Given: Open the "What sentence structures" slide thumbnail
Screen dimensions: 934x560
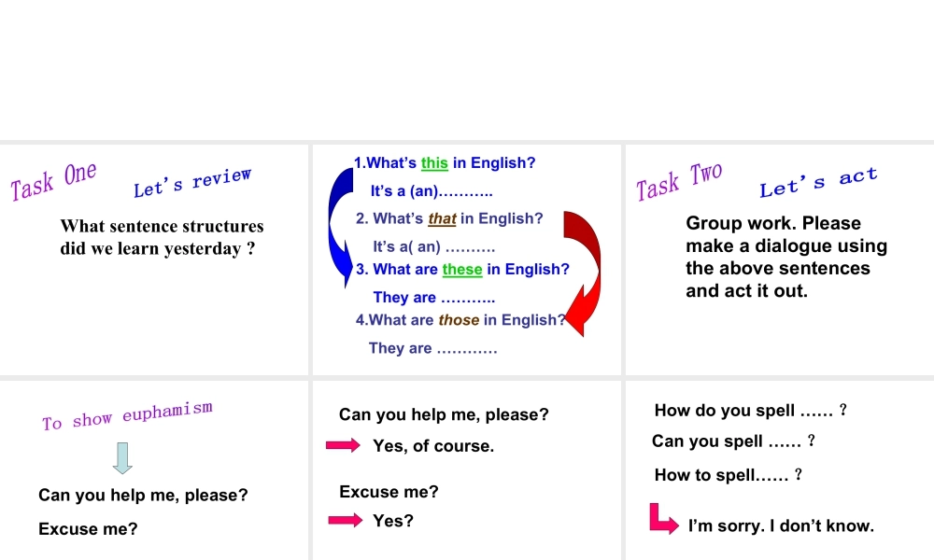Looking at the screenshot, I should tap(154, 259).
